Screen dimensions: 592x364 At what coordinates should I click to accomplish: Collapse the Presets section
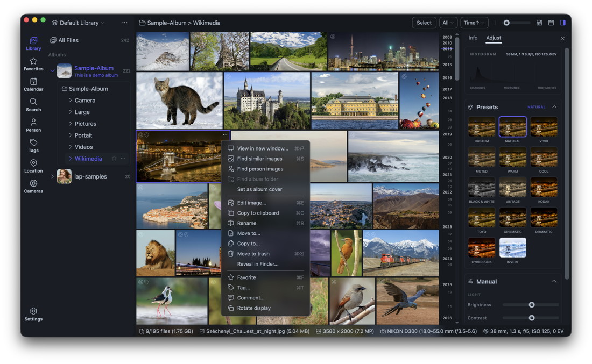554,107
